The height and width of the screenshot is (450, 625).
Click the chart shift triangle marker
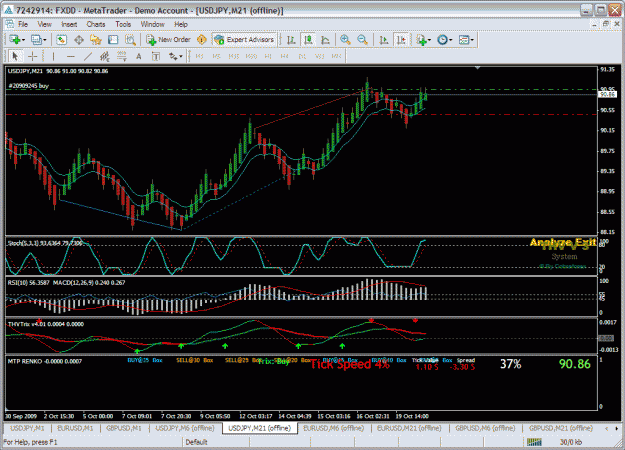[478, 69]
